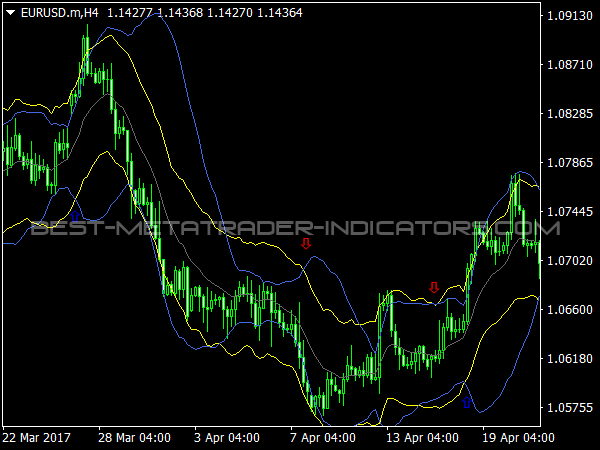
Task: Select the red down arrow near 7 Apr
Action: [306, 243]
